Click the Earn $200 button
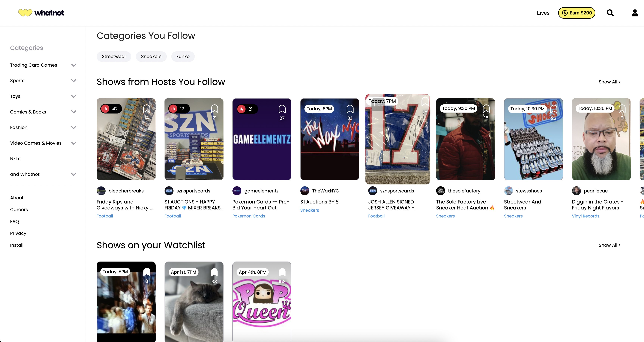 pos(576,13)
